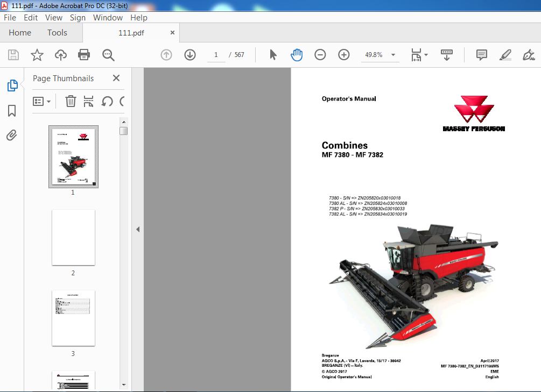Image resolution: width=541 pixels, height=392 pixels.
Task: Click the '7380 AL - S/N' serial number line
Action: (368, 203)
